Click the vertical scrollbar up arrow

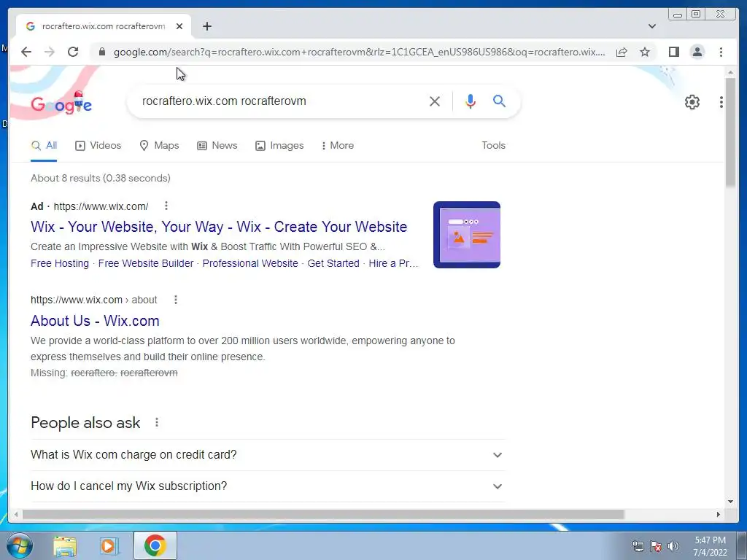(730, 72)
